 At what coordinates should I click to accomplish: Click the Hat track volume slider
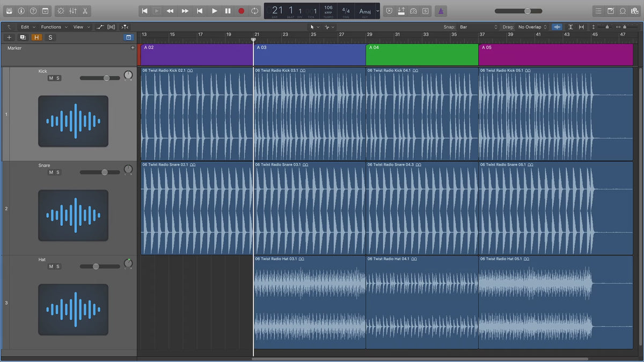pos(96,267)
